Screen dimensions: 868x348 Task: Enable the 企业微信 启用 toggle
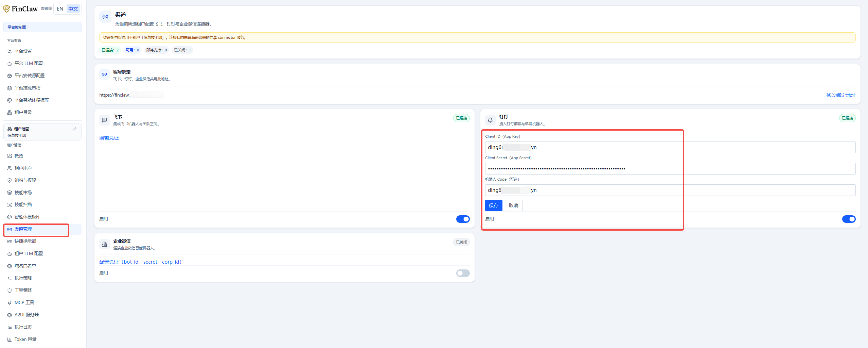(463, 273)
